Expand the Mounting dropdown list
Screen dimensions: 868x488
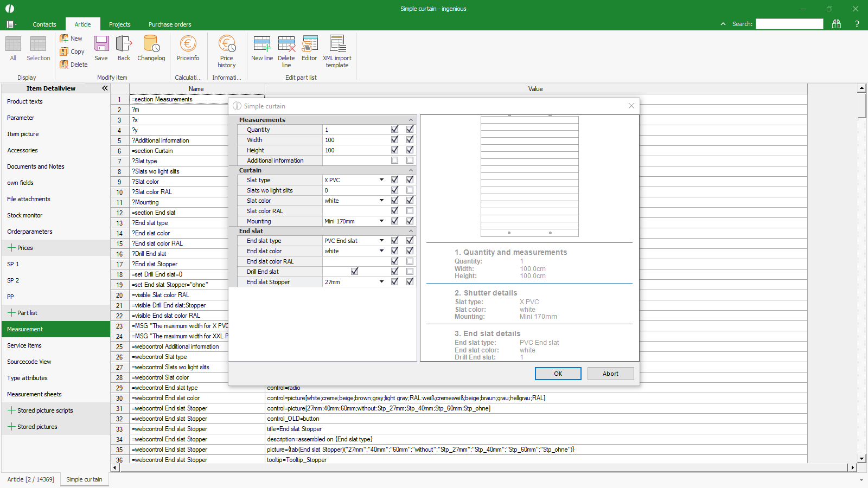tap(381, 221)
